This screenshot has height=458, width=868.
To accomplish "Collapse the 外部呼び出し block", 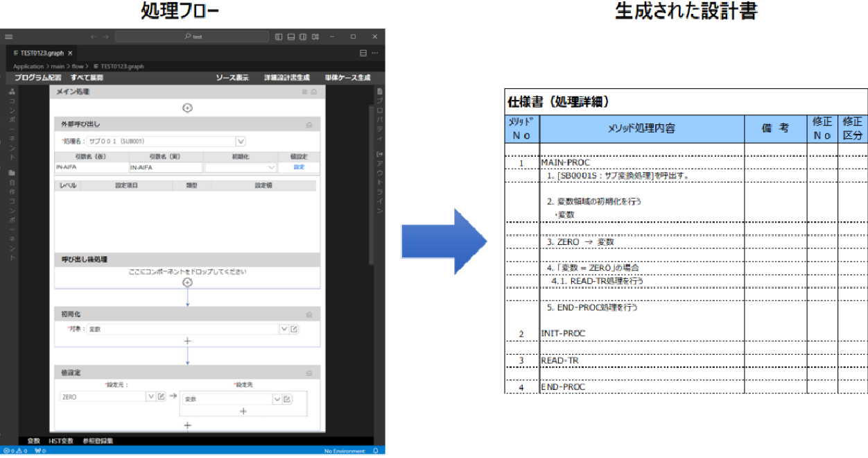I will [x=309, y=124].
